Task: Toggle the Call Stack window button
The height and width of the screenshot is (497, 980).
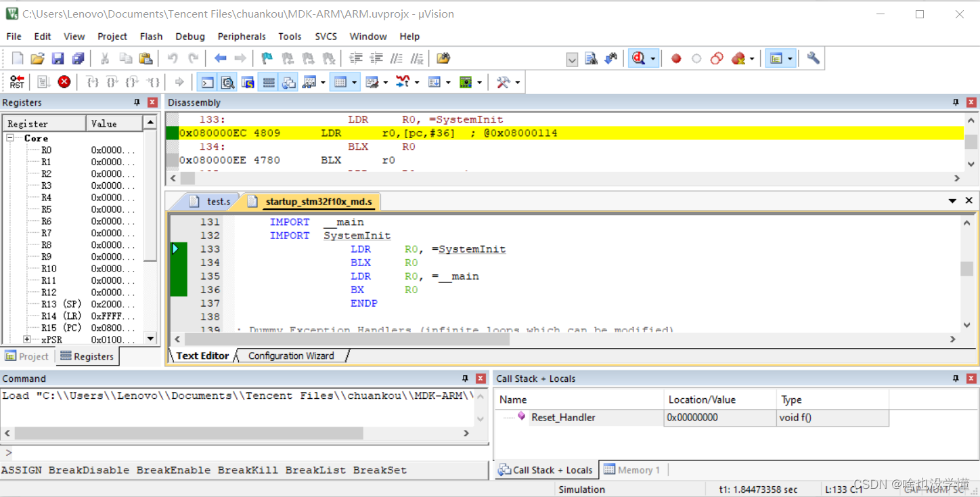Action: click(x=289, y=82)
